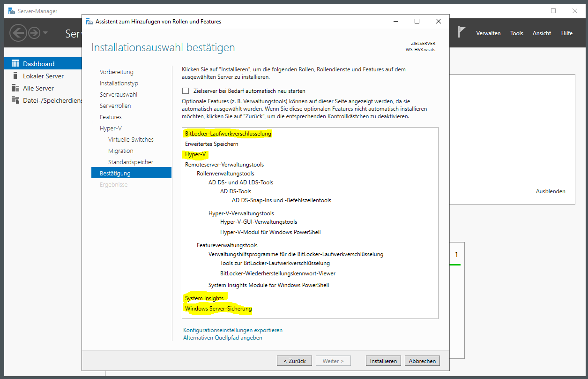The height and width of the screenshot is (379, 588).
Task: Open the Tools menu
Action: pos(517,33)
